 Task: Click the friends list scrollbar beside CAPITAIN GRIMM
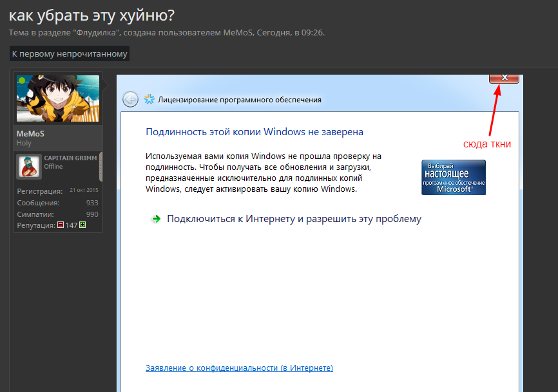[x=101, y=167]
